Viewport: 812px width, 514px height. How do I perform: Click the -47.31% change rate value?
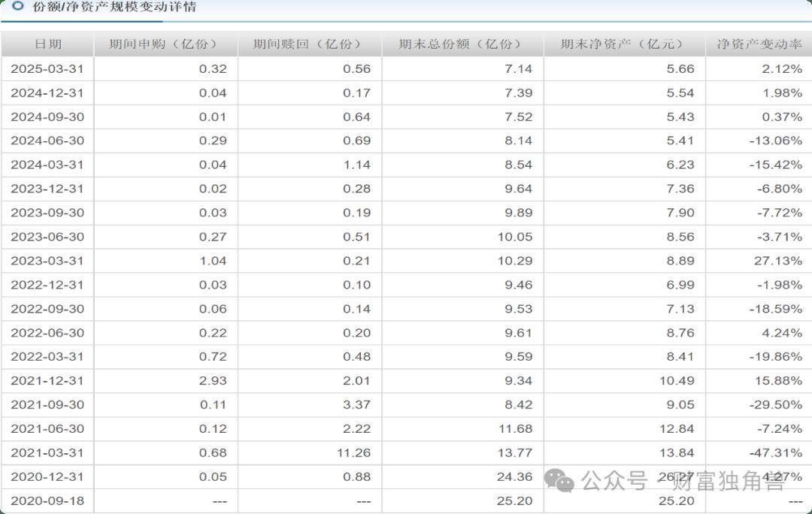[x=776, y=453]
